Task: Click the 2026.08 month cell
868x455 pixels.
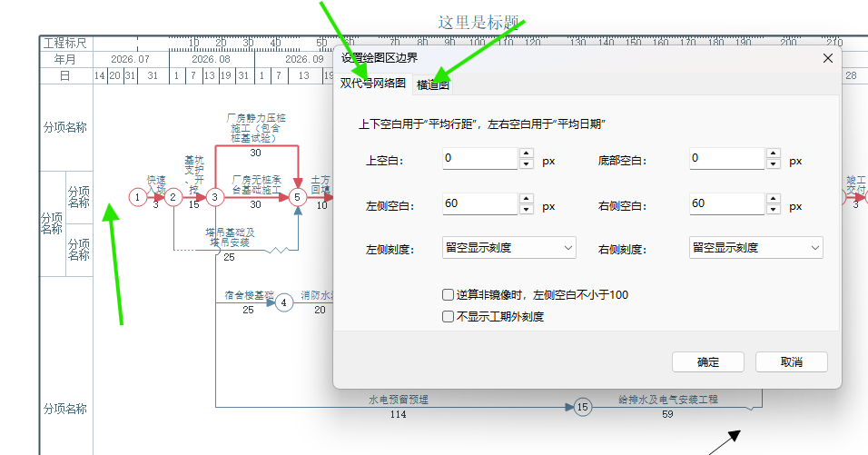Action: click(x=211, y=59)
